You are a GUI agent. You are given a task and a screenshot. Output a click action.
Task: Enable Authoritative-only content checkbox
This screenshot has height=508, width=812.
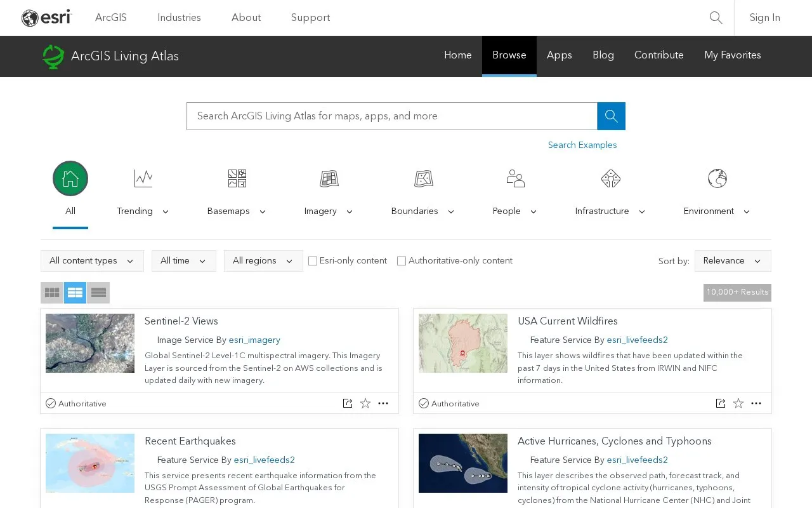point(402,261)
